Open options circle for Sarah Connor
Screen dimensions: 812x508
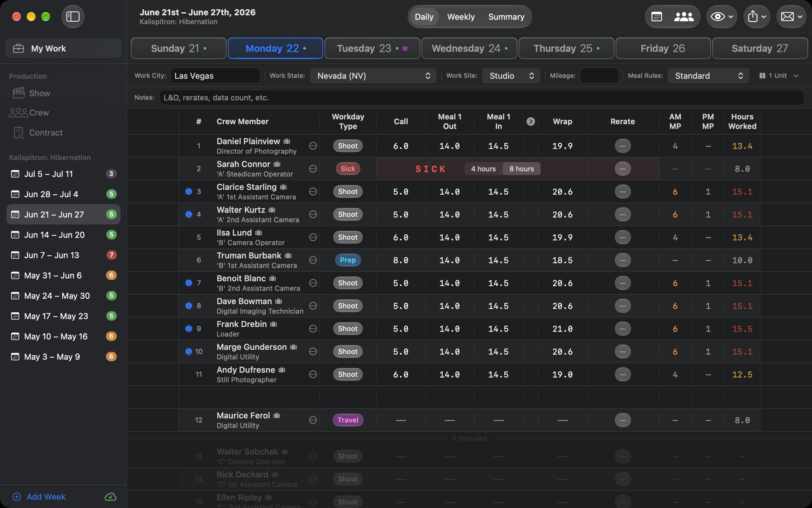(313, 168)
